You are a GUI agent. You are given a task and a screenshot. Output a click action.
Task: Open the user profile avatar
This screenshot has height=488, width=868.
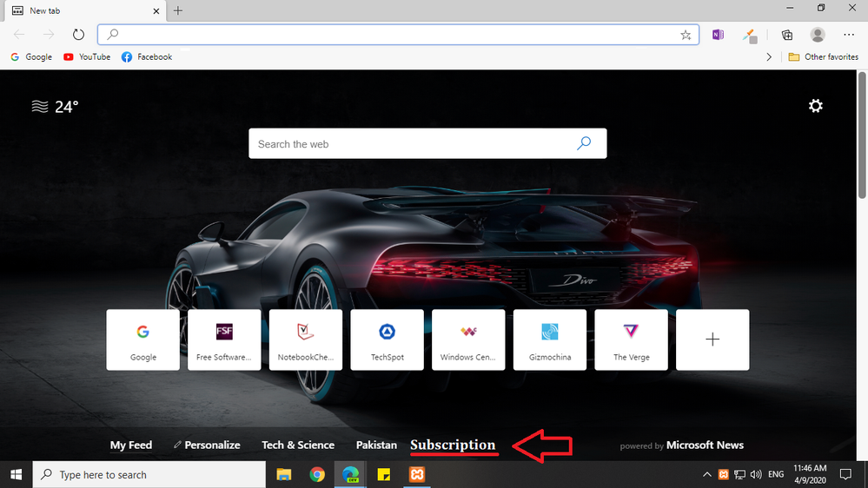coord(818,35)
